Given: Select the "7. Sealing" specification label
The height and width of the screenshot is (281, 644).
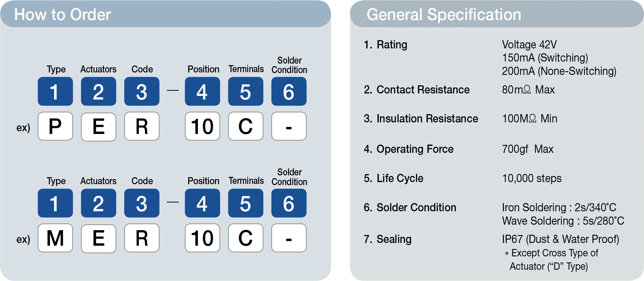Looking at the screenshot, I should [387, 239].
